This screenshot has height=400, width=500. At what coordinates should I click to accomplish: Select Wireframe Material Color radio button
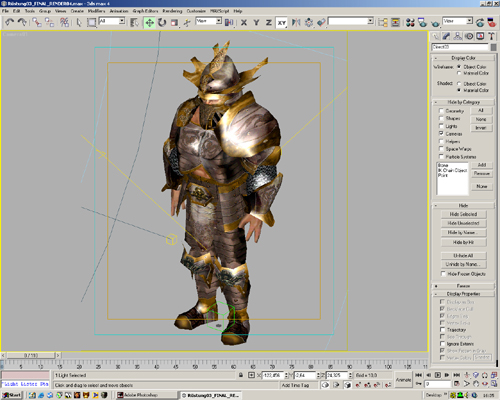point(459,73)
